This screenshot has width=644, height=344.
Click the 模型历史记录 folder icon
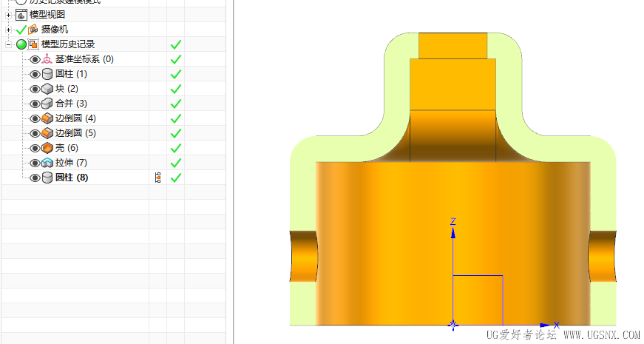tap(33, 44)
